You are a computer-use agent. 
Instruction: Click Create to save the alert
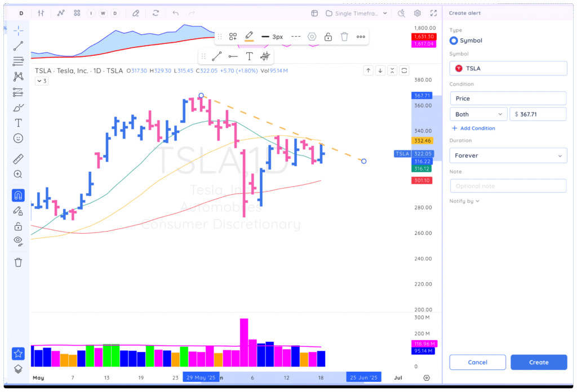[539, 362]
